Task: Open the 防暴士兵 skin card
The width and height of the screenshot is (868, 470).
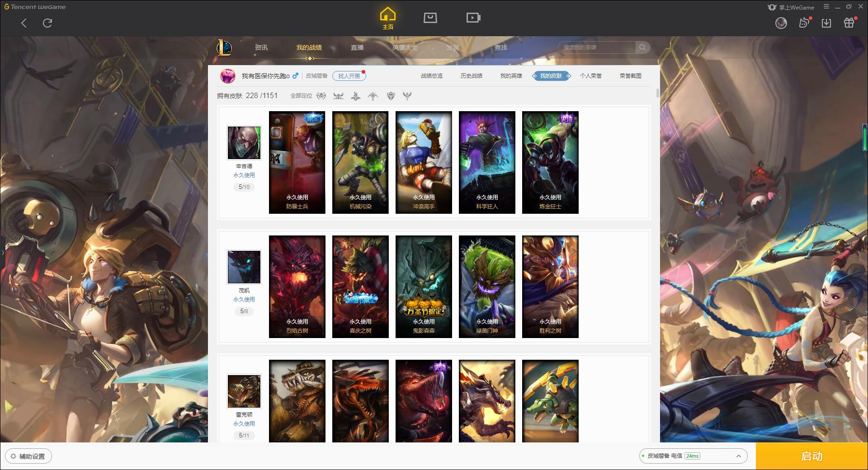Action: 297,162
